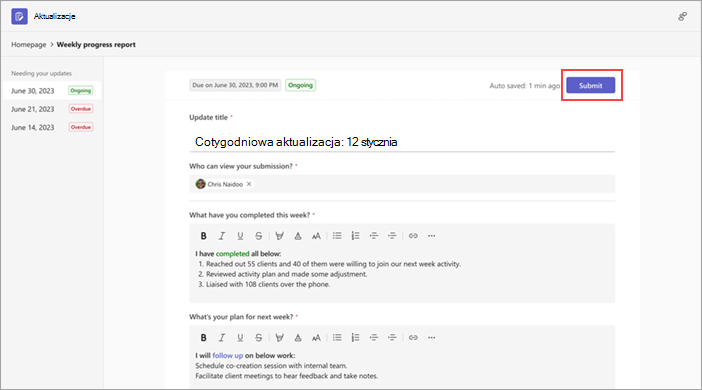Toggle Underline in plan for next week editor
The image size is (702, 390).
(x=240, y=338)
